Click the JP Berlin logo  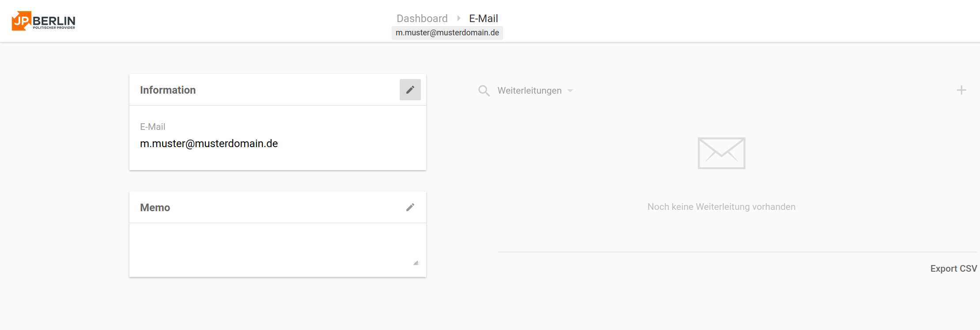click(43, 21)
